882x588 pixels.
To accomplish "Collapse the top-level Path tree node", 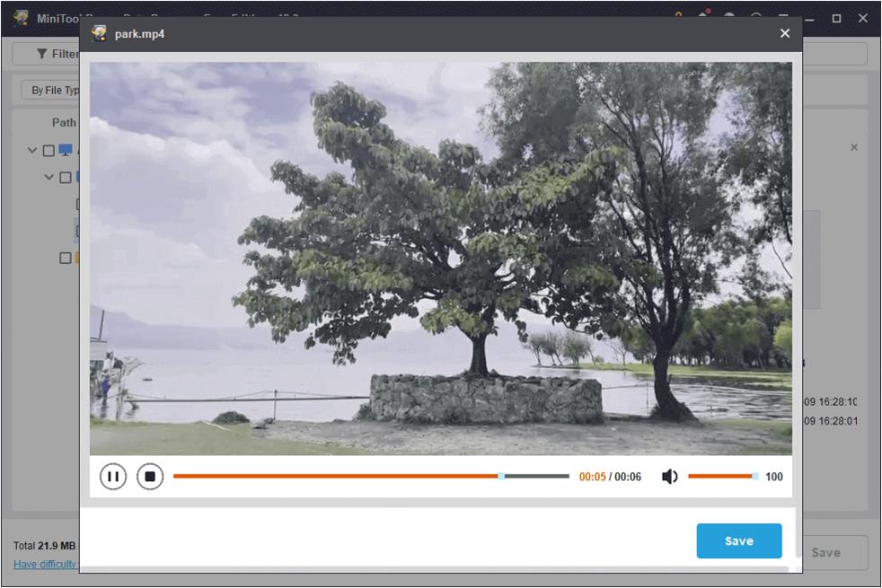I will (x=31, y=150).
